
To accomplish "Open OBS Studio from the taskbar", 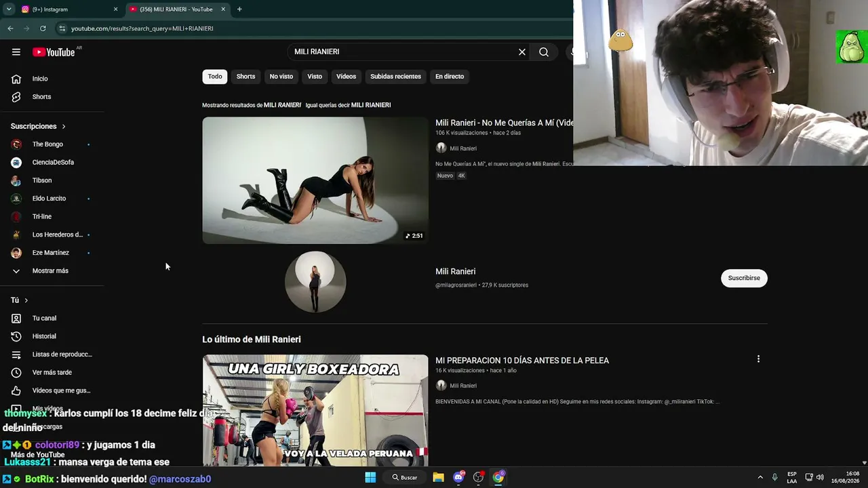I will click(x=478, y=477).
